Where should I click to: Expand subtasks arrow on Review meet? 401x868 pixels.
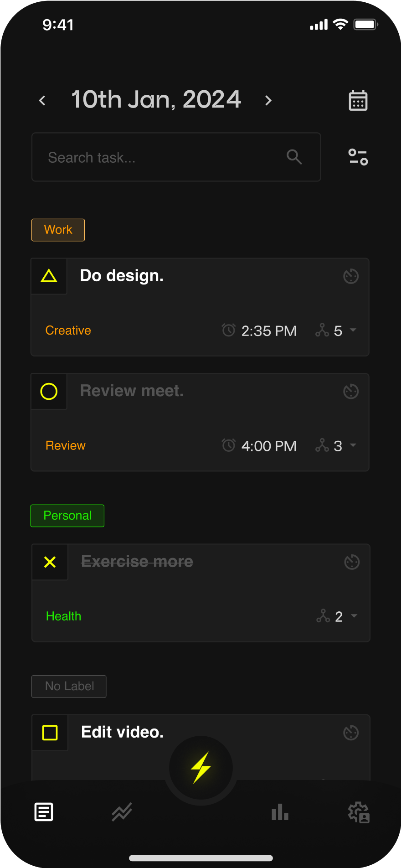click(353, 445)
